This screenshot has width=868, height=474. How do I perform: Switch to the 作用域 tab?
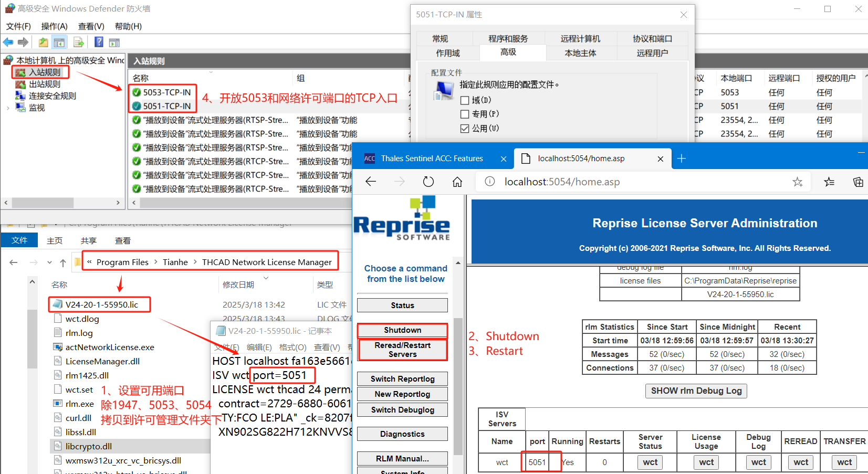pyautogui.click(x=448, y=53)
